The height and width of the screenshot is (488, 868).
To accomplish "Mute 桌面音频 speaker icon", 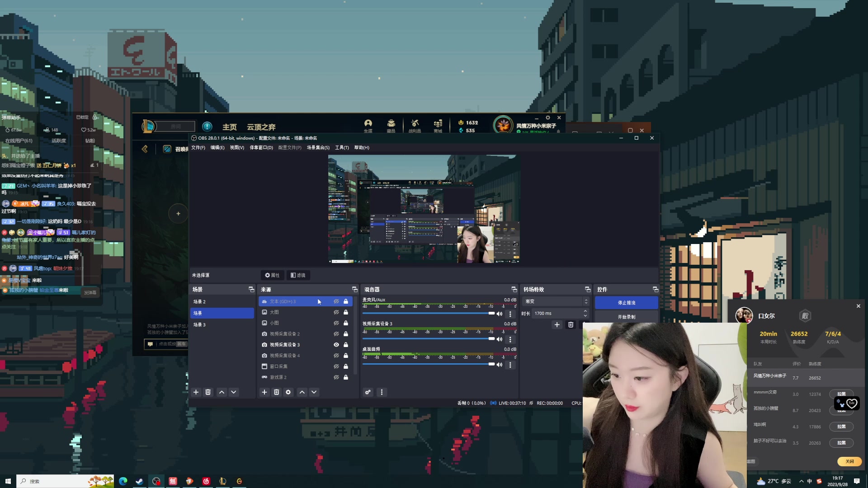I will pyautogui.click(x=500, y=365).
